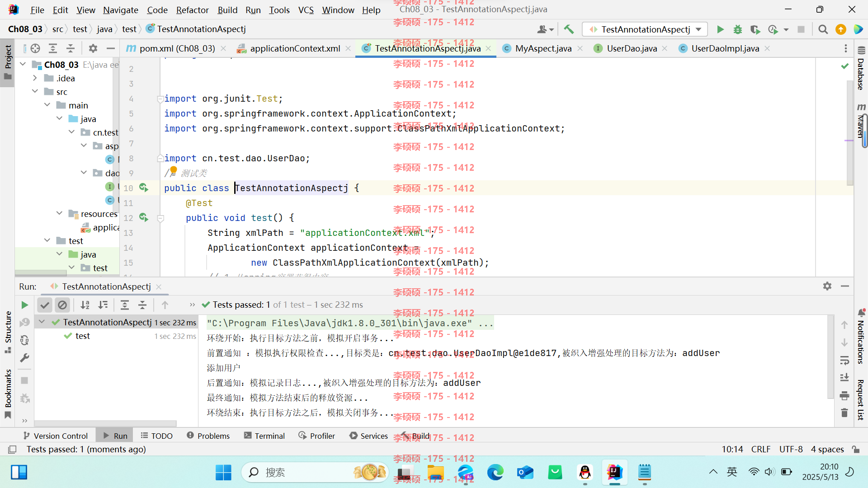Open Project panel gear options
Viewport: 868px width, 488px height.
(93, 48)
